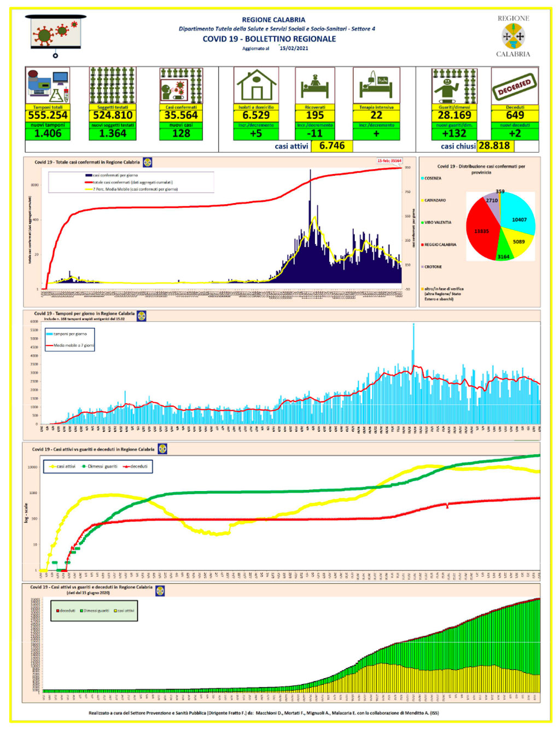Click the Regione Calabria crest logo
Screen dimensions: 560x734
click(x=513, y=37)
